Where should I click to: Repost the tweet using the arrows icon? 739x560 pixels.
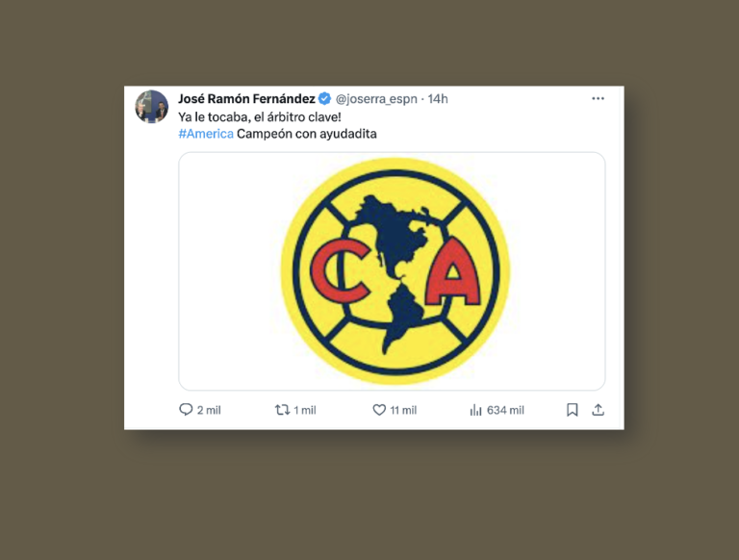coord(282,410)
